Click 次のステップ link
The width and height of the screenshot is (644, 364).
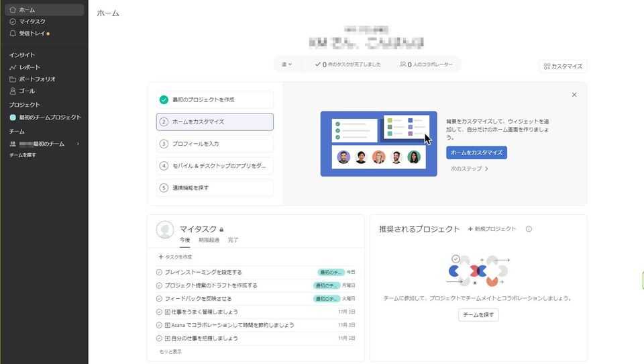click(469, 169)
